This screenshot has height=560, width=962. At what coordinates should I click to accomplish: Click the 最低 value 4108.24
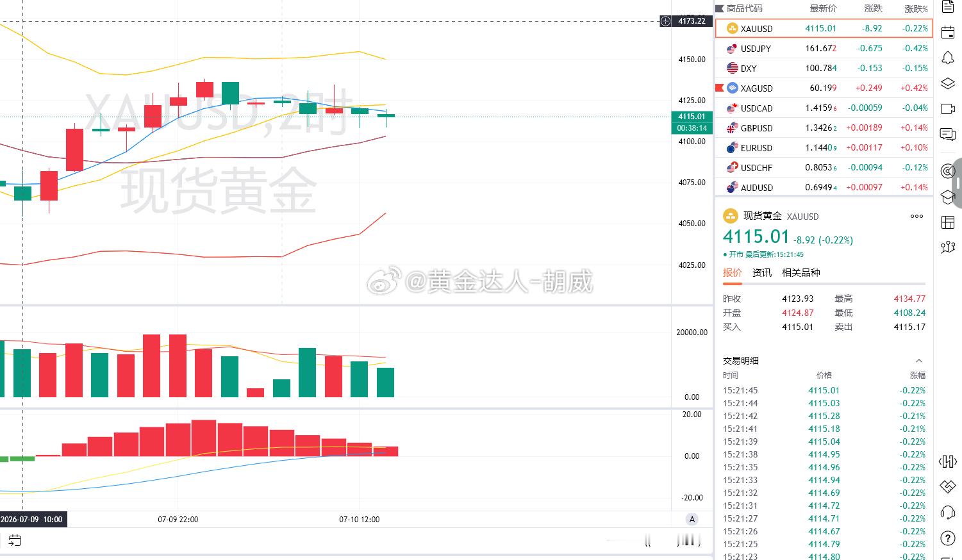[909, 313]
